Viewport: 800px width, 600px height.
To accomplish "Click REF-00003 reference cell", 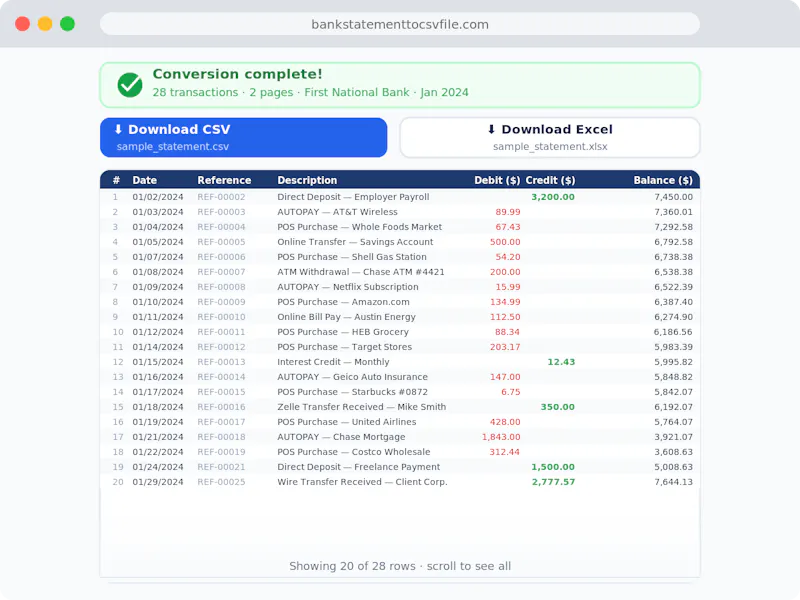I will click(221, 212).
